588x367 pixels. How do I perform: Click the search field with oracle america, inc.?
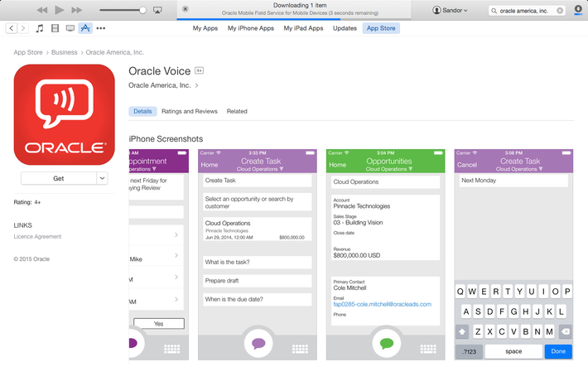point(527,11)
